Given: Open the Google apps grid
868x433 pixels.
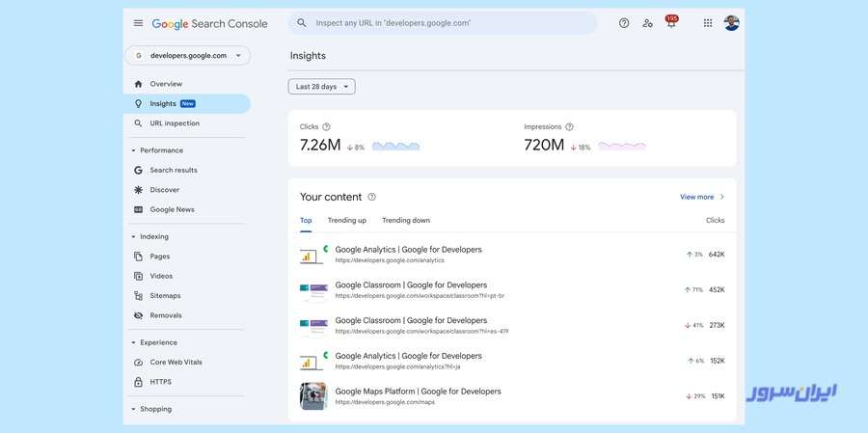Looking at the screenshot, I should [708, 23].
